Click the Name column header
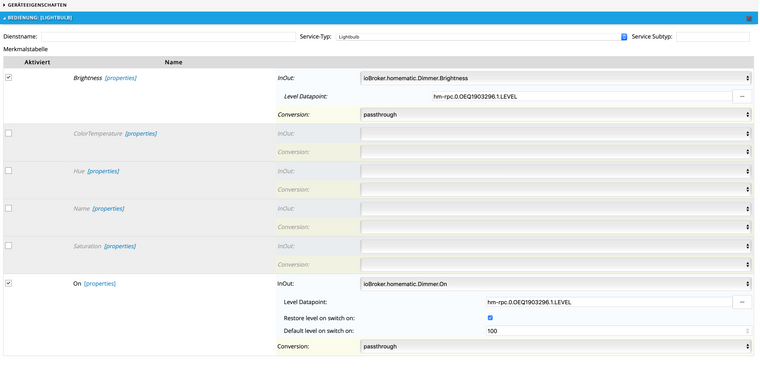Image resolution: width=760 pixels, height=369 pixels. 174,63
